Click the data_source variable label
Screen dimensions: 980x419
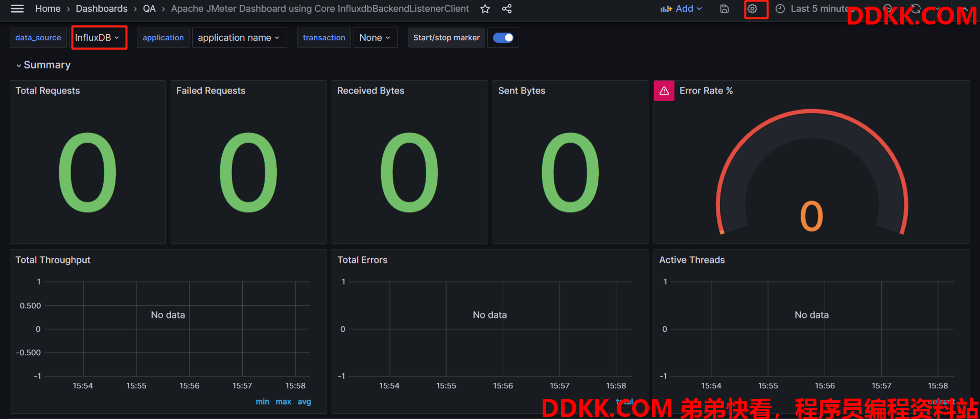click(x=38, y=38)
